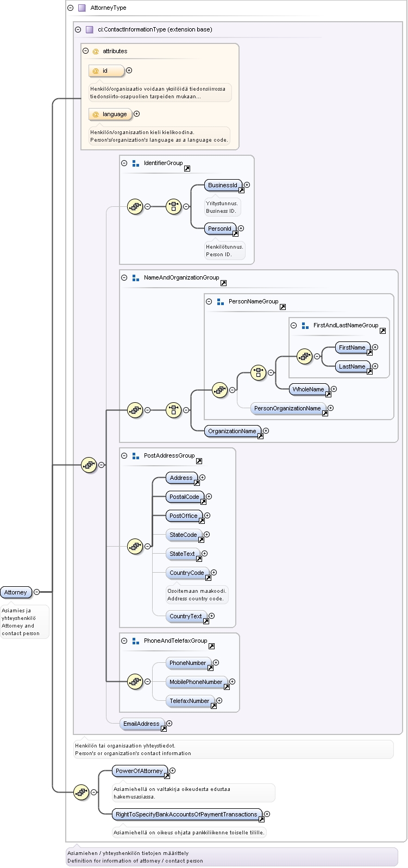Screen dimensions: 408x868
Task: Select the CountryText element
Action: coord(186,616)
